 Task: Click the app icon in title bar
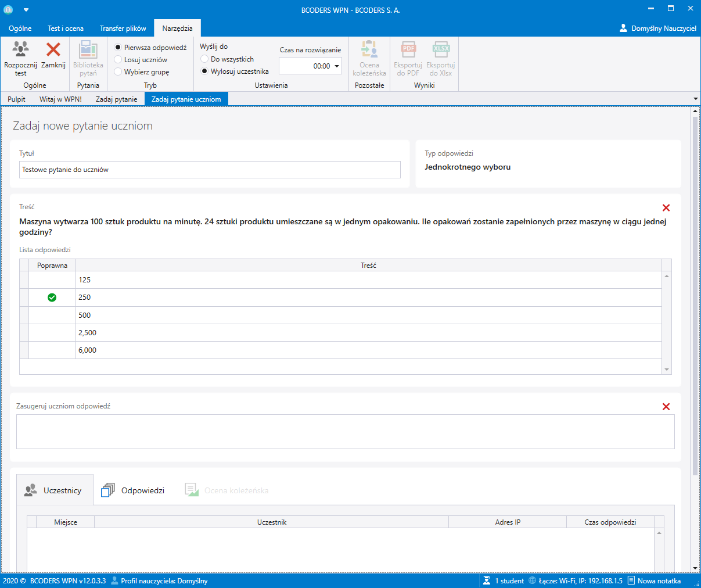point(8,10)
